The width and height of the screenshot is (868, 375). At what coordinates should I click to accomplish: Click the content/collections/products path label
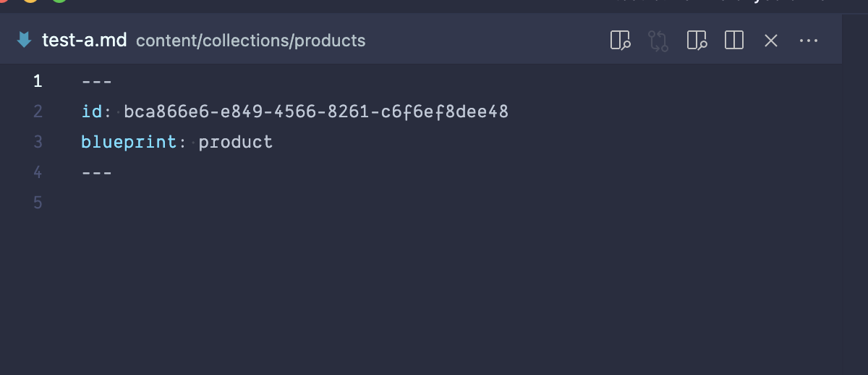(x=251, y=41)
